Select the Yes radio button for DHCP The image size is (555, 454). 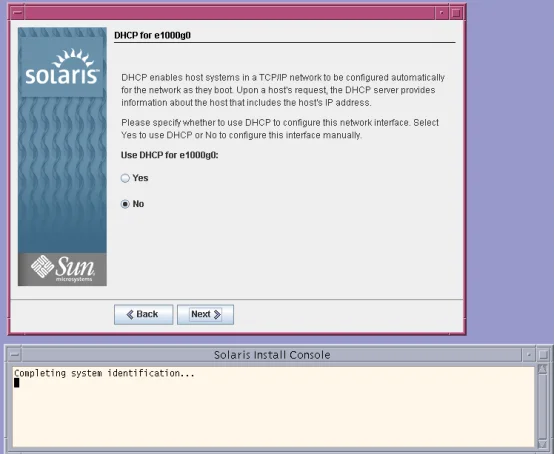pos(125,178)
